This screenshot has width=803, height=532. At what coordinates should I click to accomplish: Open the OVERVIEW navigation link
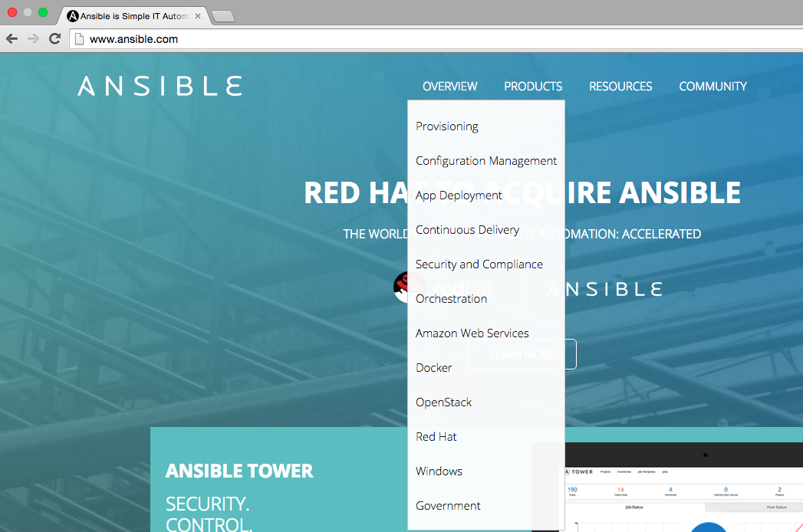449,87
